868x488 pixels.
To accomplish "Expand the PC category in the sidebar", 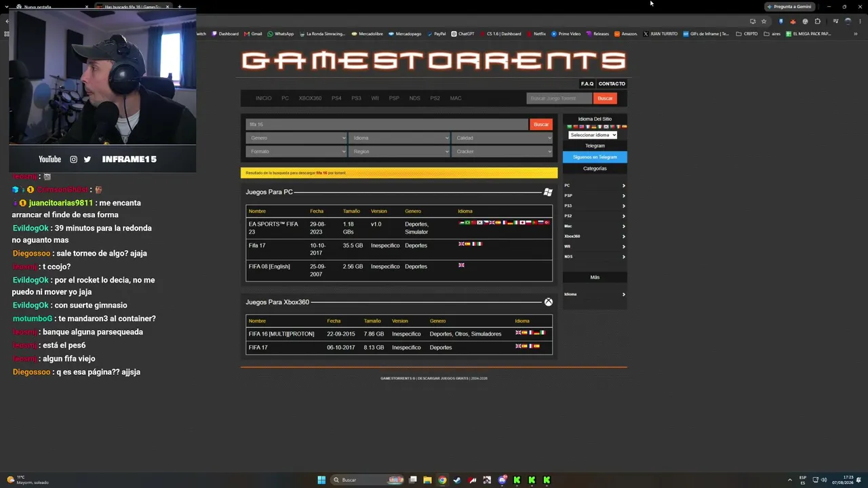I will pyautogui.click(x=595, y=186).
